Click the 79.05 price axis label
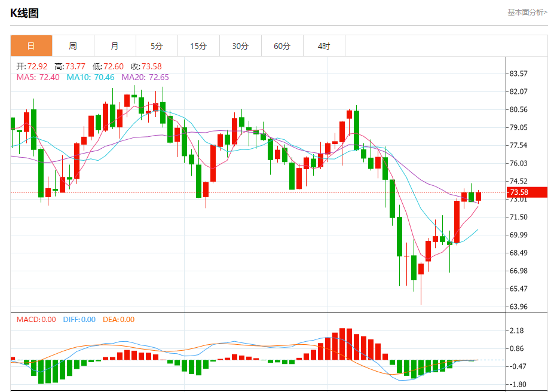The height and width of the screenshot is (392, 554). pyautogui.click(x=518, y=127)
